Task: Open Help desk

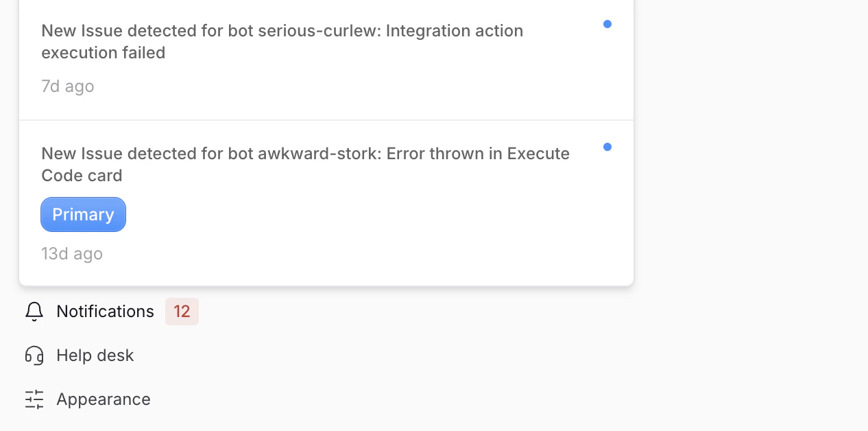Action: (95, 356)
